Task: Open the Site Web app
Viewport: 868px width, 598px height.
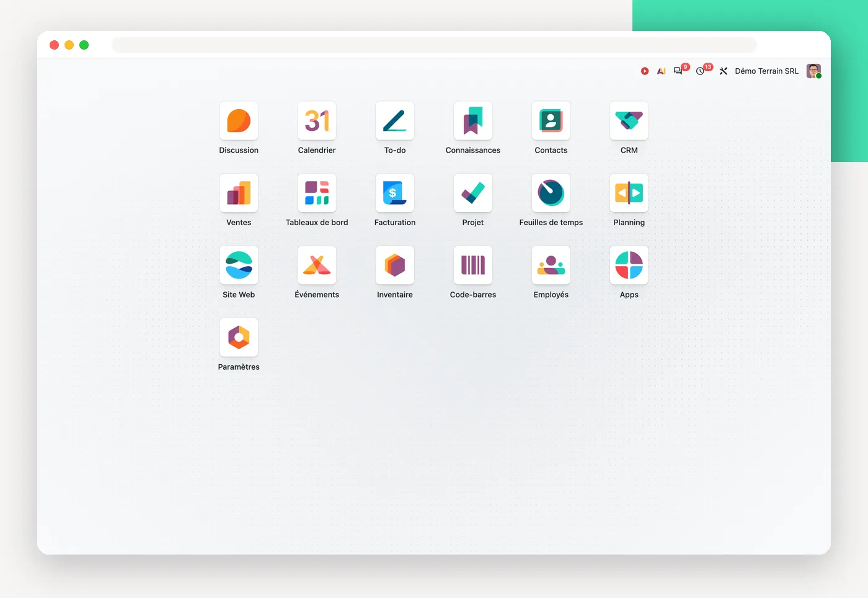Action: [239, 266]
